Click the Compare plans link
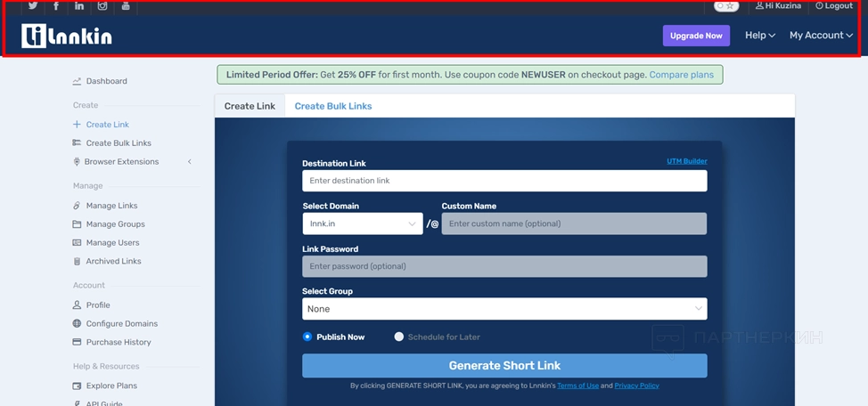This screenshot has height=406, width=868. (682, 75)
